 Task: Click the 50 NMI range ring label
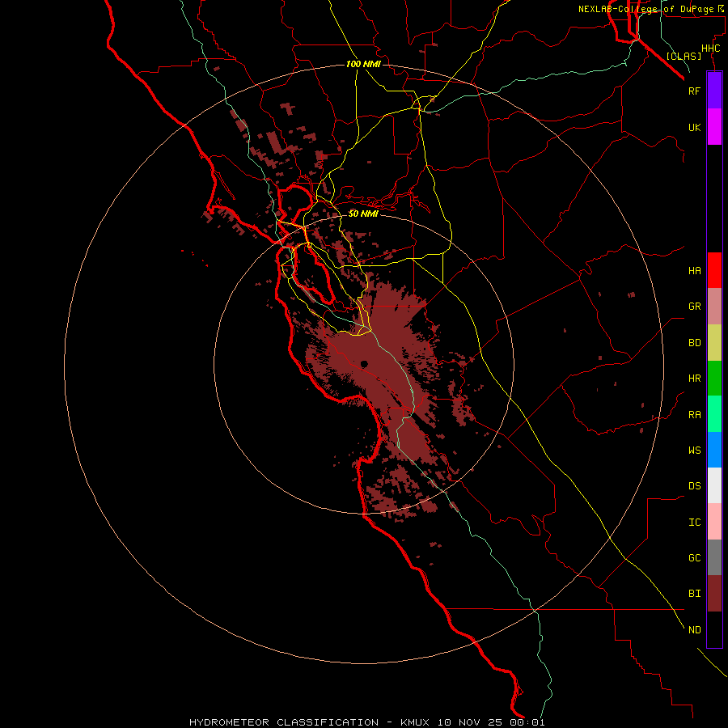[x=363, y=214]
